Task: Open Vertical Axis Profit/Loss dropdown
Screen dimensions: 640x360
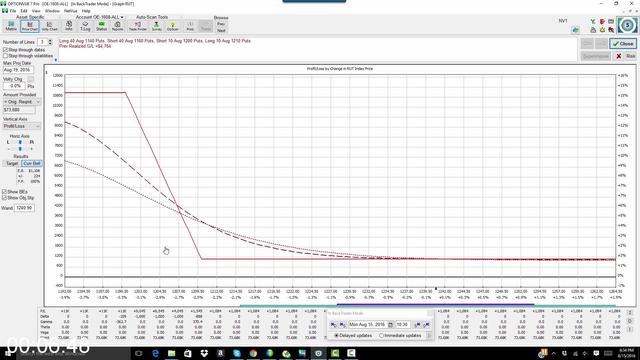Action: click(x=22, y=126)
